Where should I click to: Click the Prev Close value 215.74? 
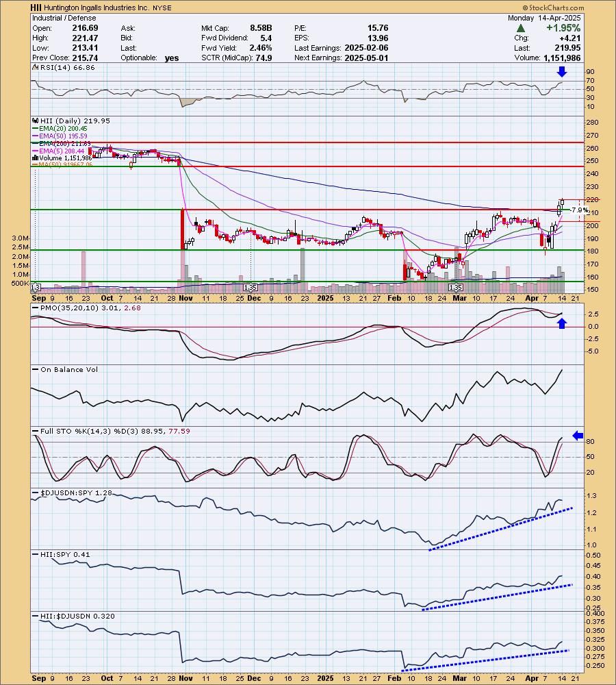point(85,58)
